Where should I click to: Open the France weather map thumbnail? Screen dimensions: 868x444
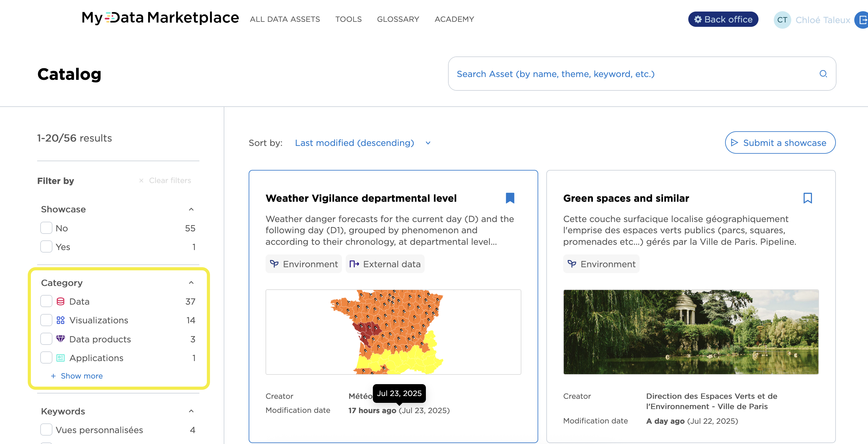click(x=393, y=332)
